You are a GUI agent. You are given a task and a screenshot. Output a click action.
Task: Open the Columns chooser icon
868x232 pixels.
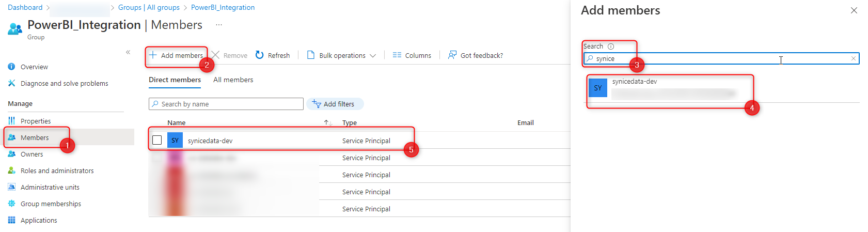[x=397, y=55]
